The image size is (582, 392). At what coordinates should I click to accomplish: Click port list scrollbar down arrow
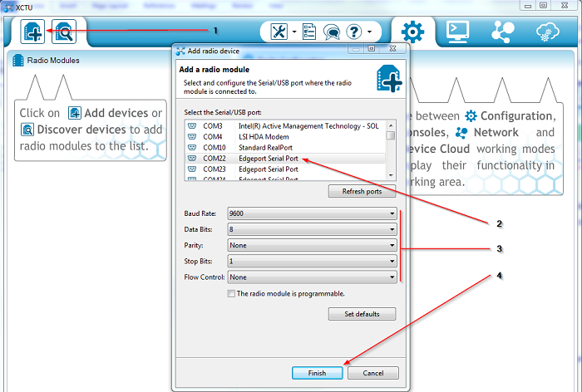[391, 175]
